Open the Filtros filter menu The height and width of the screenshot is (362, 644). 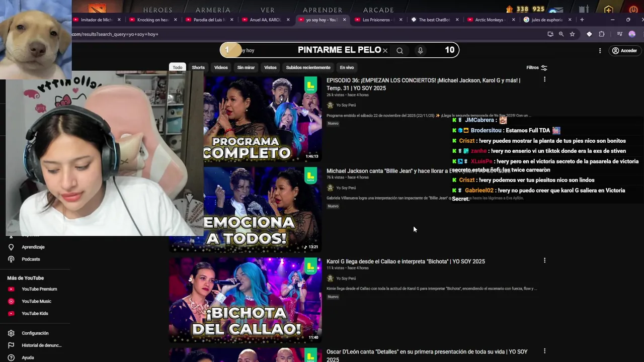click(536, 67)
